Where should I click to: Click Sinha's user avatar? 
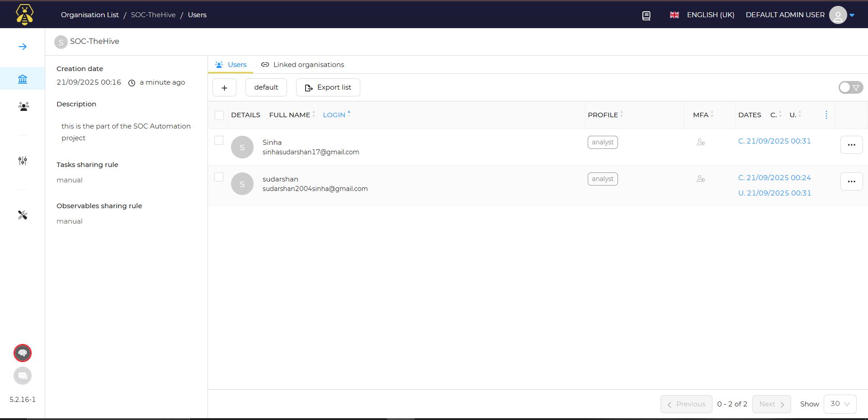pyautogui.click(x=242, y=147)
